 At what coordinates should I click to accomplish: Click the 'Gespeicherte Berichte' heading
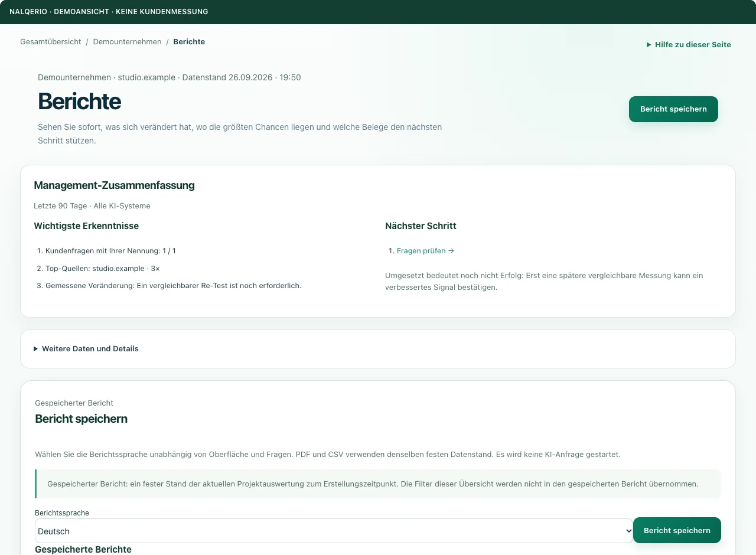coord(83,549)
